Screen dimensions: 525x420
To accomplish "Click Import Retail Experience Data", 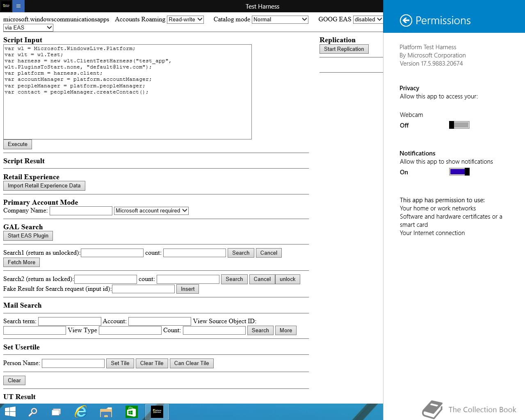I will (44, 186).
